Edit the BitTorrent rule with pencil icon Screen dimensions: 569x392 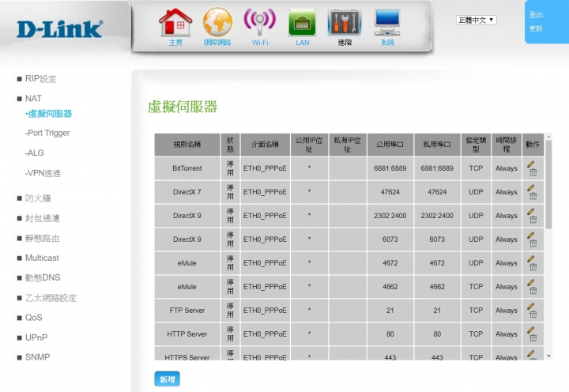coord(531,164)
